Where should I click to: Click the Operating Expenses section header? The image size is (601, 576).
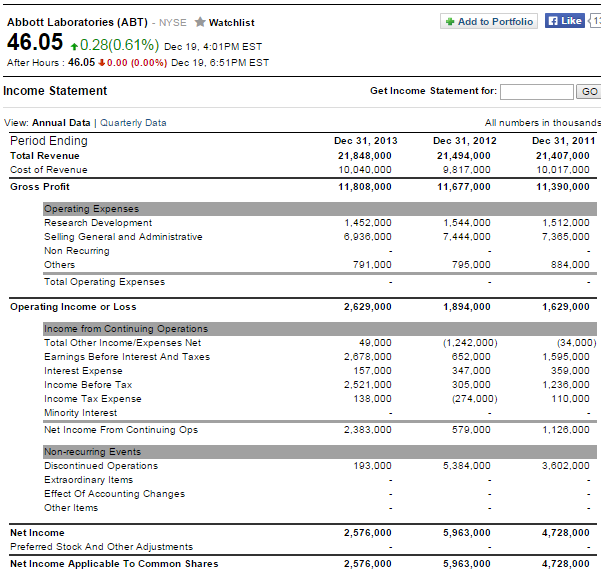click(320, 209)
